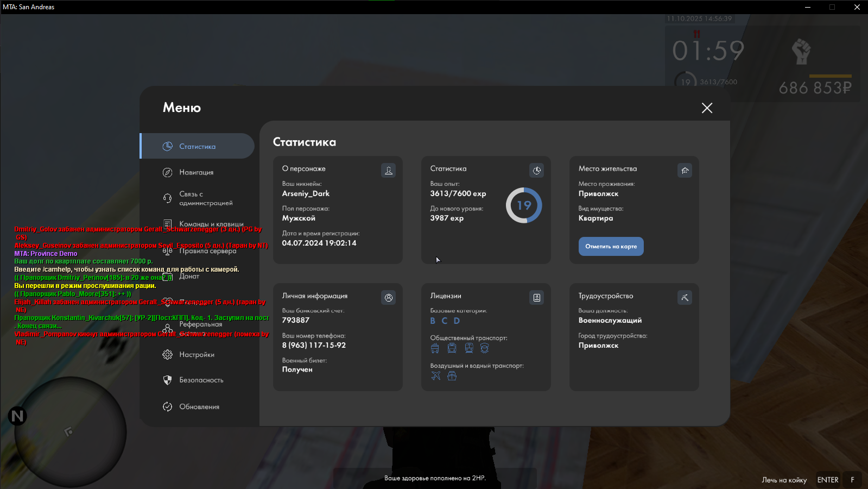The image size is (868, 489).
Task: Open the Донат section
Action: point(189,276)
